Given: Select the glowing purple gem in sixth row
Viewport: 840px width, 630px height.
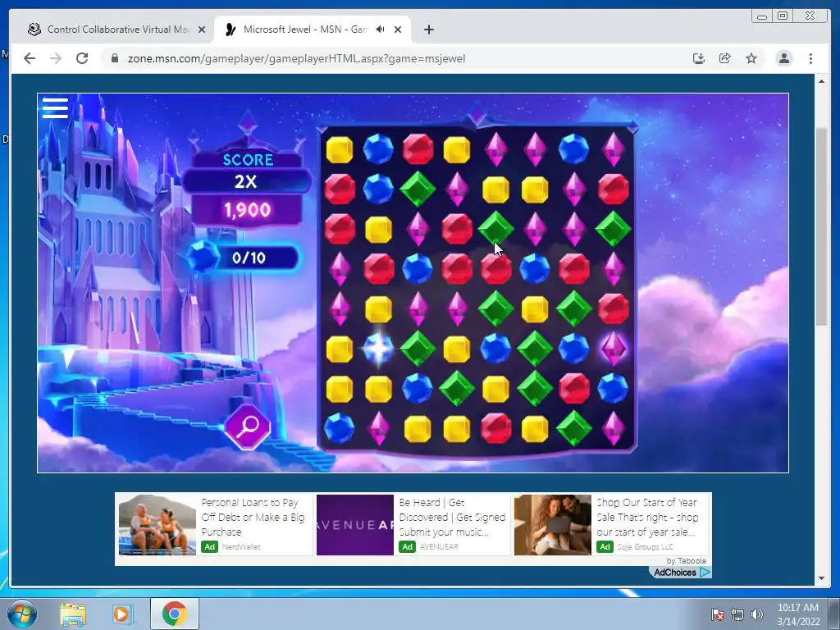Looking at the screenshot, I should pyautogui.click(x=613, y=349).
